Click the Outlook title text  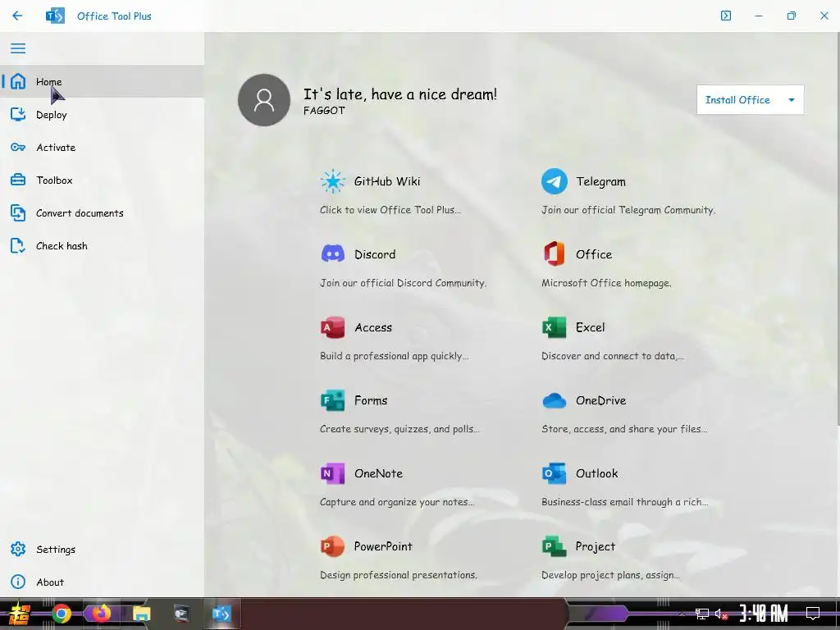[597, 473]
